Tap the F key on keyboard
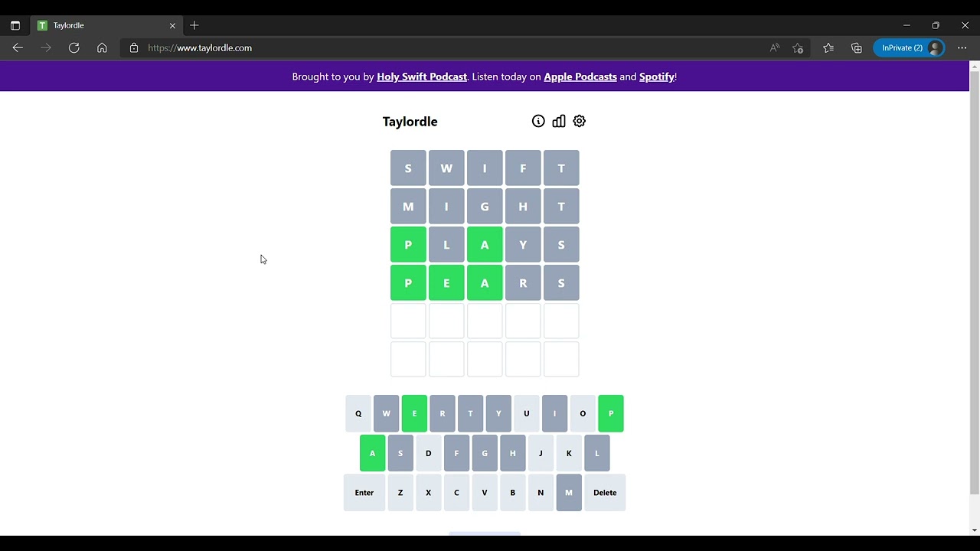 (x=456, y=453)
